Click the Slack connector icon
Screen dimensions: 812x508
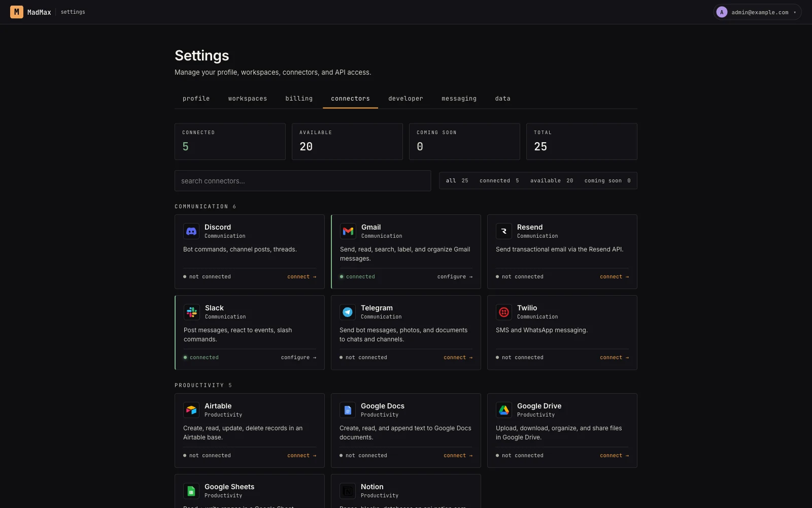pos(192,312)
